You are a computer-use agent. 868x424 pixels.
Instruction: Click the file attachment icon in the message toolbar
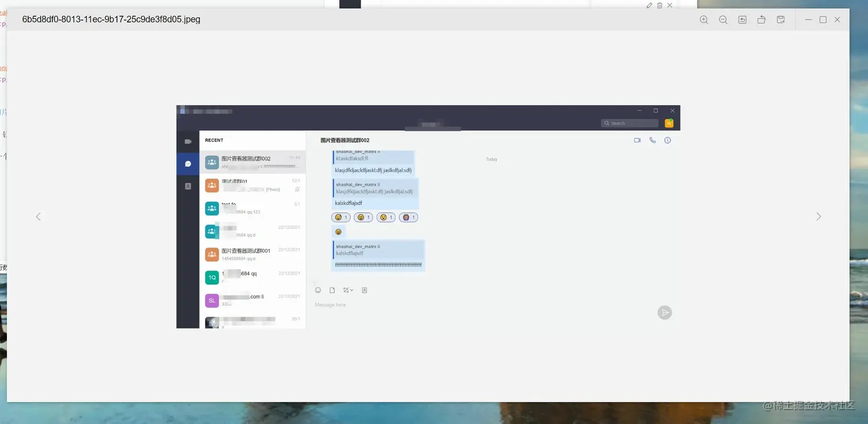(332, 290)
